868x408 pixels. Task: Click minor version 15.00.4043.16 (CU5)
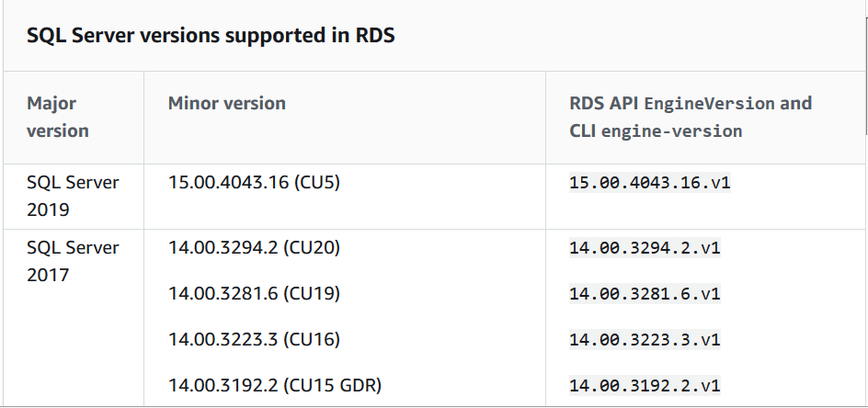[254, 182]
